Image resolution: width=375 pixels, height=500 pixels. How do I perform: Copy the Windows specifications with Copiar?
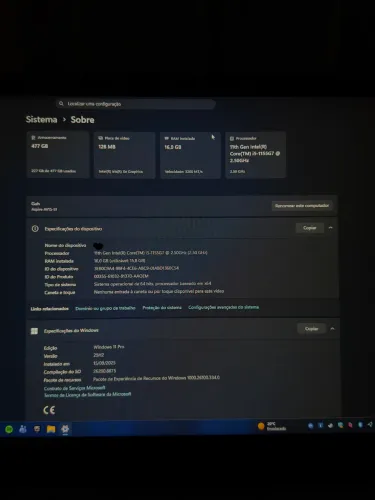pyautogui.click(x=311, y=329)
